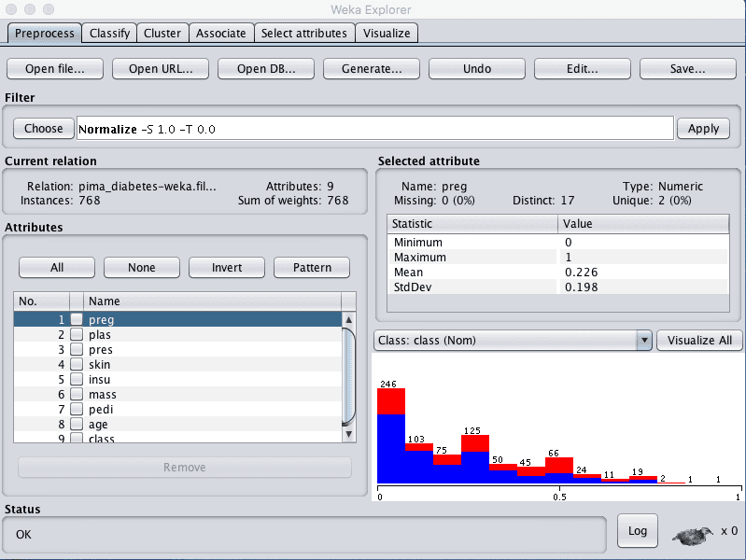Image resolution: width=746 pixels, height=560 pixels.
Task: Click the Normalize filter configuration field
Action: (375, 129)
